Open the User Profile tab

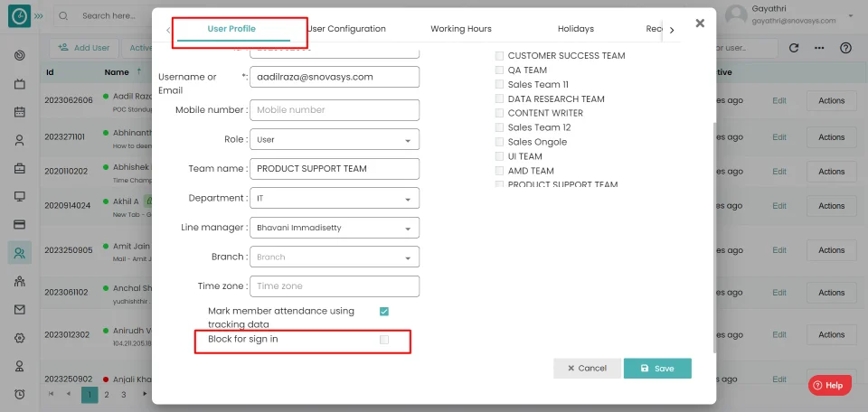pos(231,29)
